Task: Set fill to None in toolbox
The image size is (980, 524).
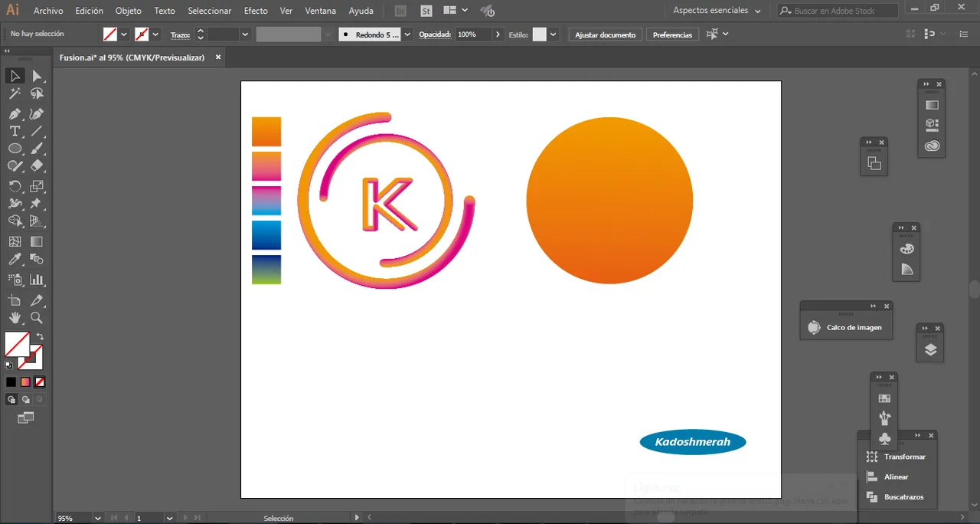Action: click(x=39, y=382)
